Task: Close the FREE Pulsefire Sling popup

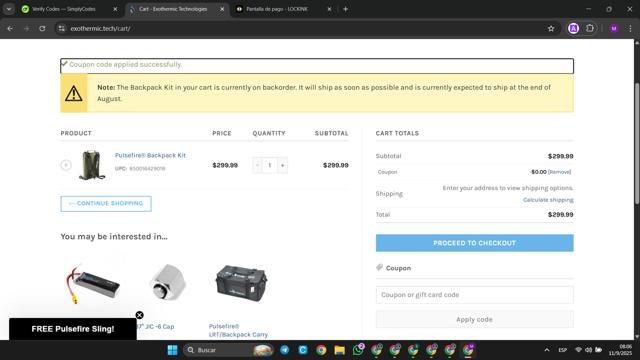Action: 140,315
